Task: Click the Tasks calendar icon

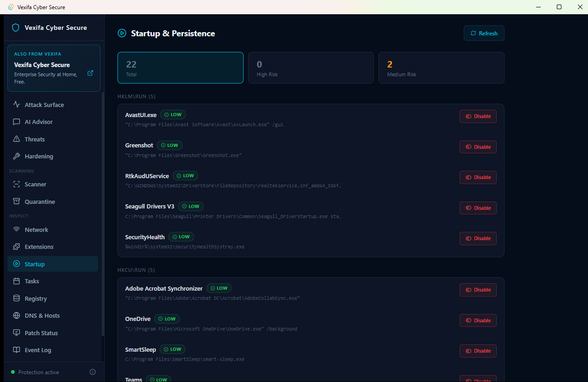Action: 17,281
